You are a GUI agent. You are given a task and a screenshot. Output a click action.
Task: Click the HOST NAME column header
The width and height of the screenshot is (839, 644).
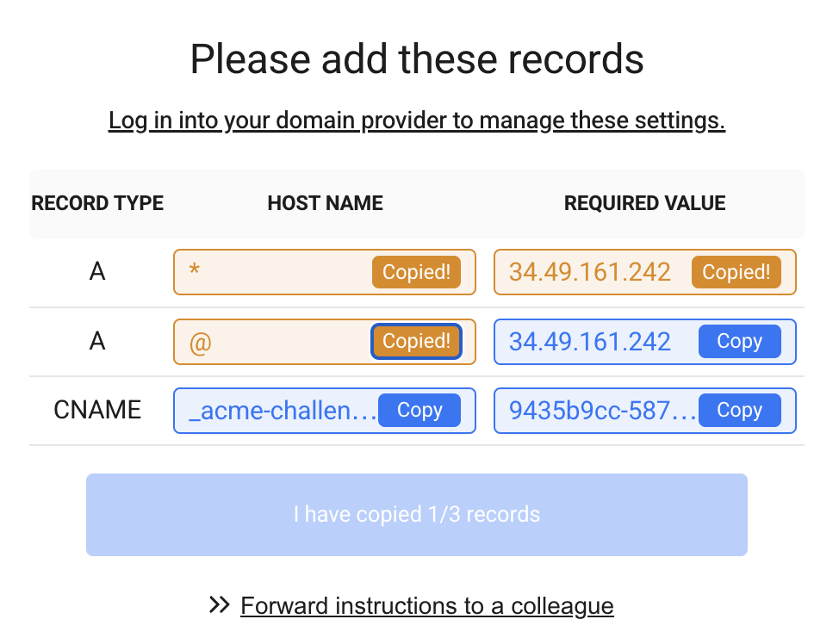[326, 203]
